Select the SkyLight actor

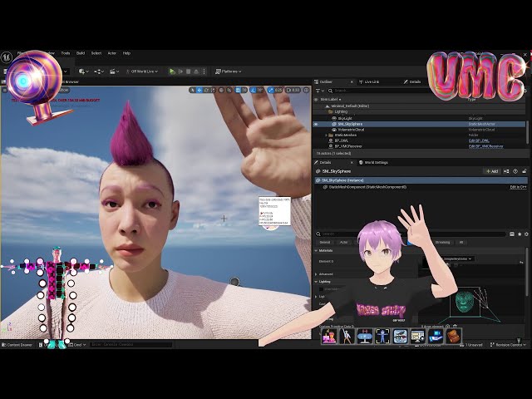pos(345,118)
